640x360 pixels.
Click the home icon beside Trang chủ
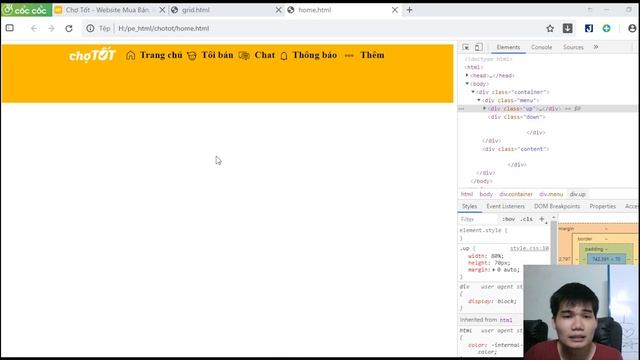click(131, 55)
